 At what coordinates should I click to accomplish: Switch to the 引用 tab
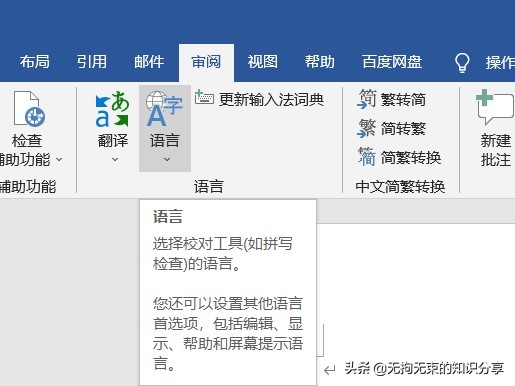(x=92, y=62)
